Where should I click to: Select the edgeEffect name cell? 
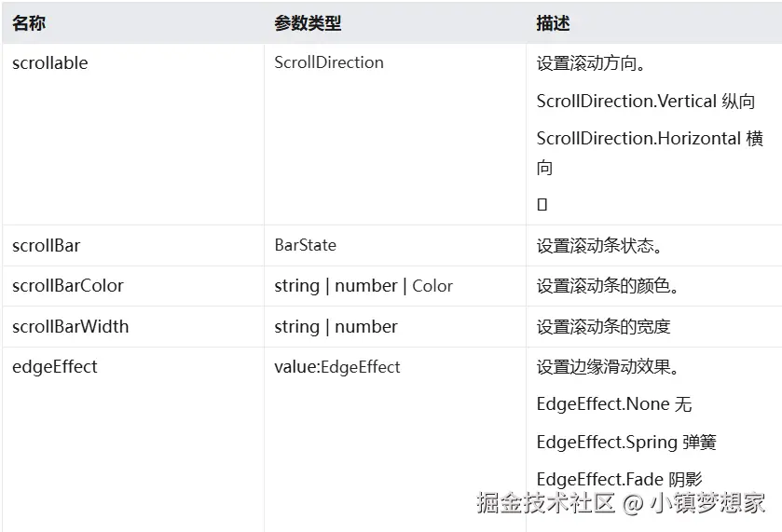point(55,367)
